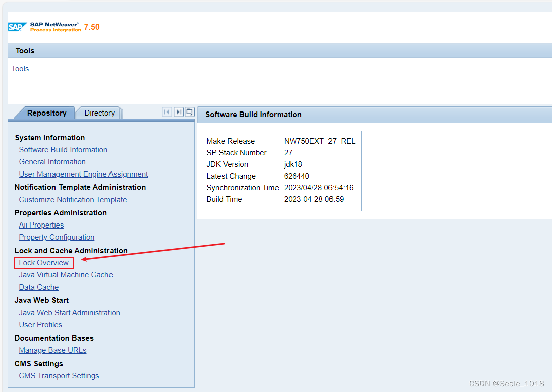Screen dimensions: 552x392
Task: Open User Management Engine Assignment link
Action: click(83, 174)
